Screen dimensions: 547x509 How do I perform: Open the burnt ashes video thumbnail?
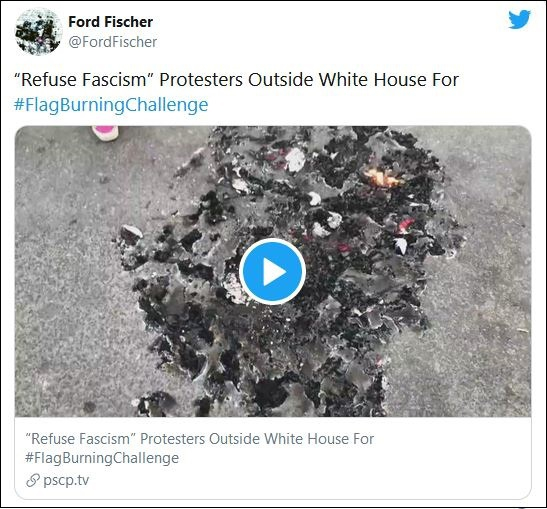coord(273,271)
